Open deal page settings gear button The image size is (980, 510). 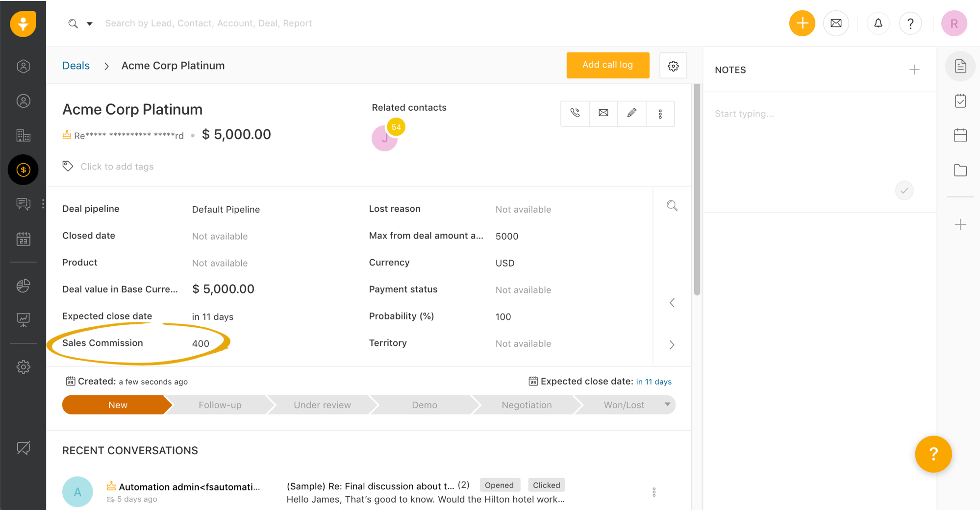click(x=673, y=66)
